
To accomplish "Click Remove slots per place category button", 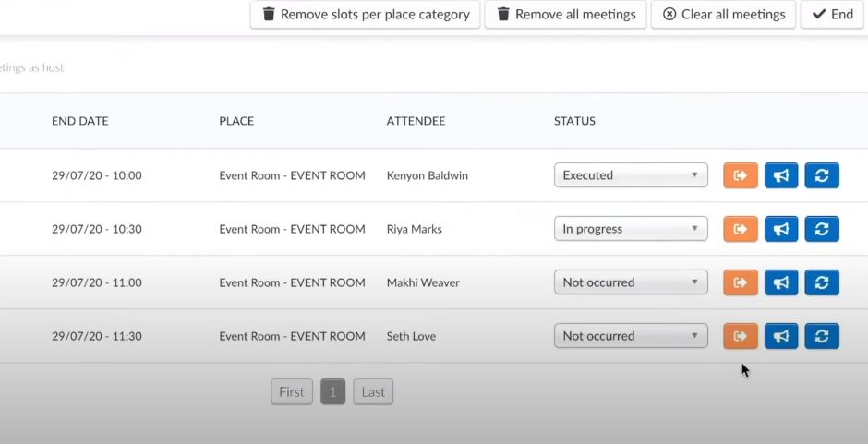I will (x=365, y=15).
